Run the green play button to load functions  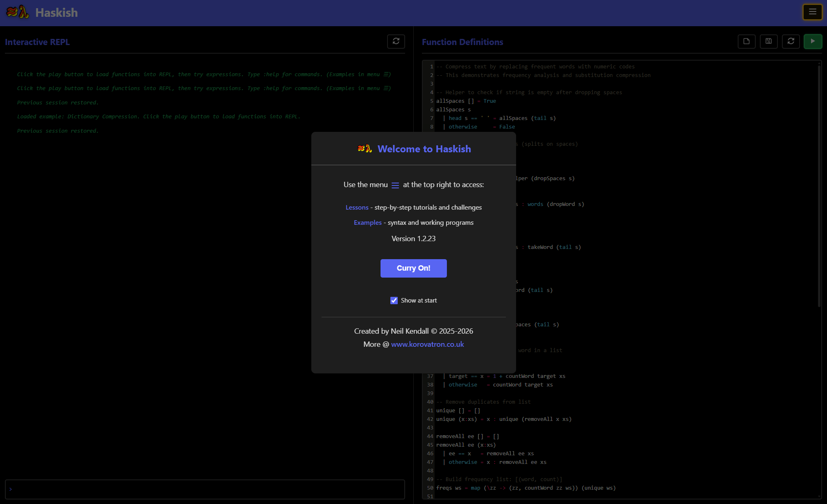[813, 41]
